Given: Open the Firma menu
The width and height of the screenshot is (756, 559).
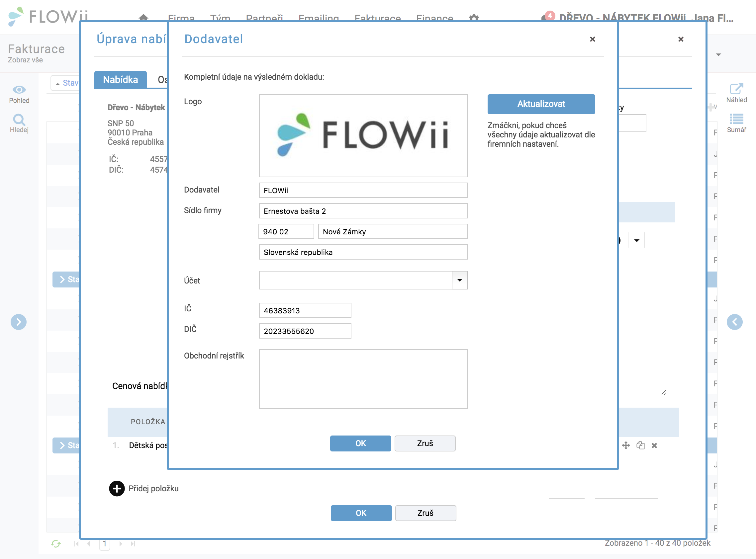Looking at the screenshot, I should [181, 18].
